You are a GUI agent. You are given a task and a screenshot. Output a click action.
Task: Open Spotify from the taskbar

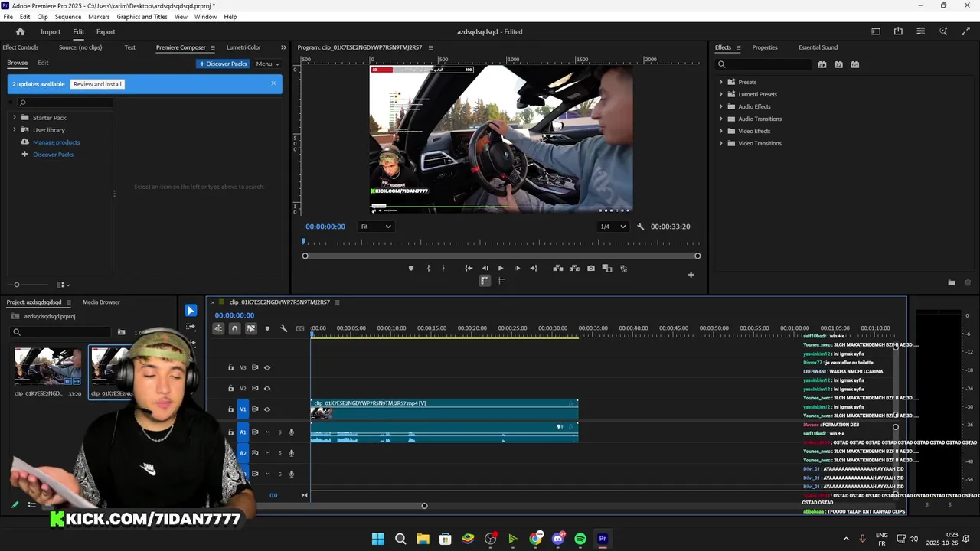(x=580, y=539)
